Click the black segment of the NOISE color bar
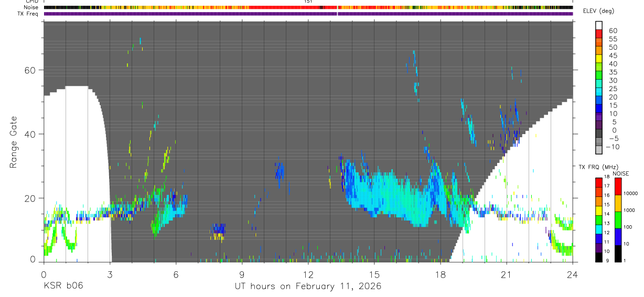This screenshot has height=297, width=644. [x=618, y=254]
